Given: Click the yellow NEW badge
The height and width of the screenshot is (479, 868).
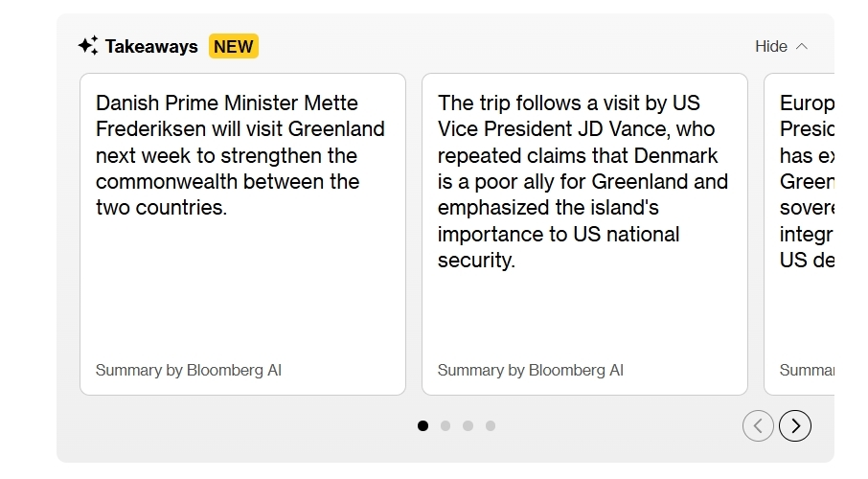Looking at the screenshot, I should click(234, 46).
